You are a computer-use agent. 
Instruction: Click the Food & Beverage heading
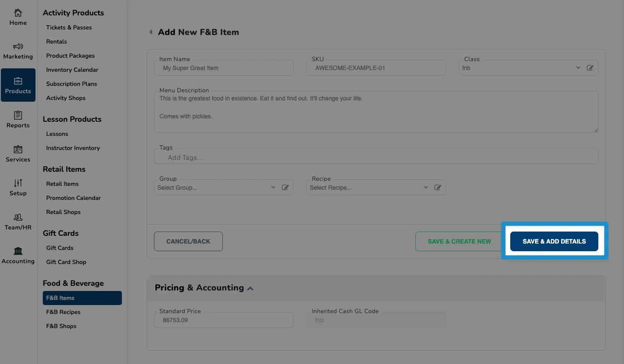(73, 283)
